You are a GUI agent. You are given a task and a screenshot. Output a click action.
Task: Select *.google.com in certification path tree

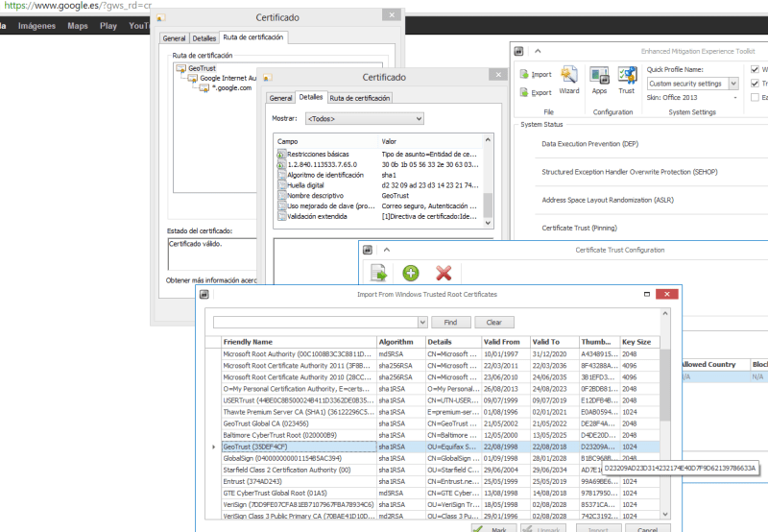[x=231, y=87]
